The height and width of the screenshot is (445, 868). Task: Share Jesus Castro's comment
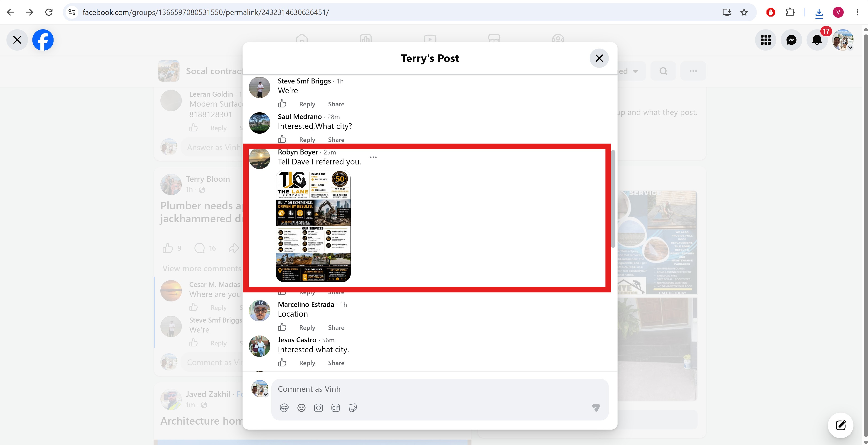pos(336,363)
